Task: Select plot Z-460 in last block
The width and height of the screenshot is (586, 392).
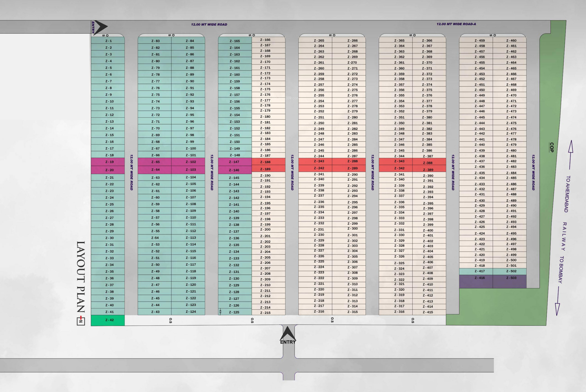Action: tap(510, 40)
